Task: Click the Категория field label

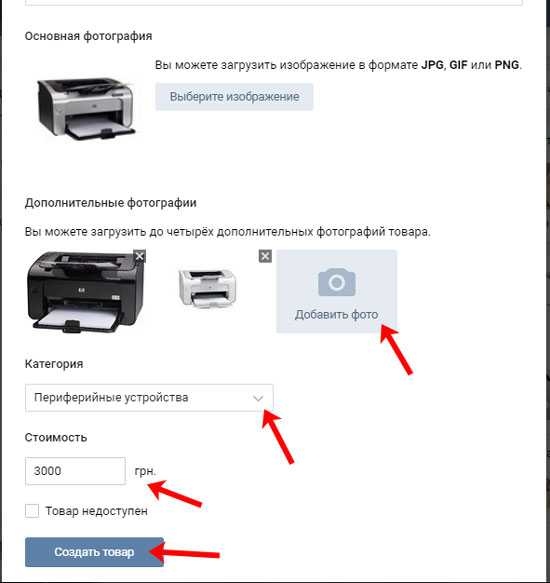Action: tap(54, 364)
